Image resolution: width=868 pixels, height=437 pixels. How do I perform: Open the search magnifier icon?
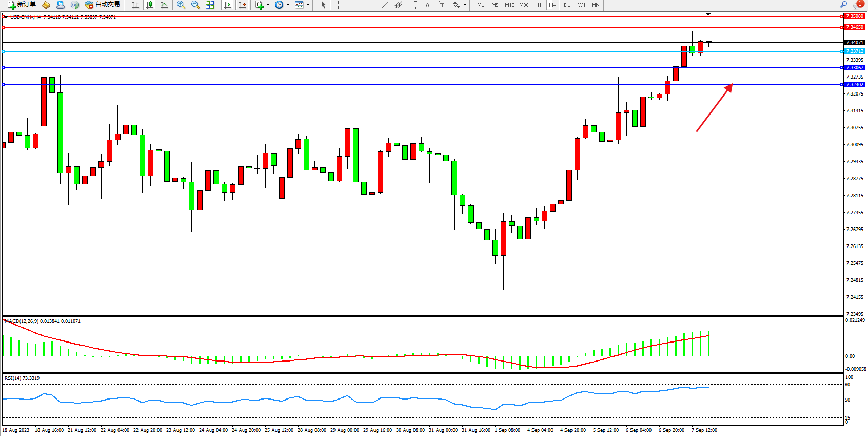pyautogui.click(x=843, y=5)
